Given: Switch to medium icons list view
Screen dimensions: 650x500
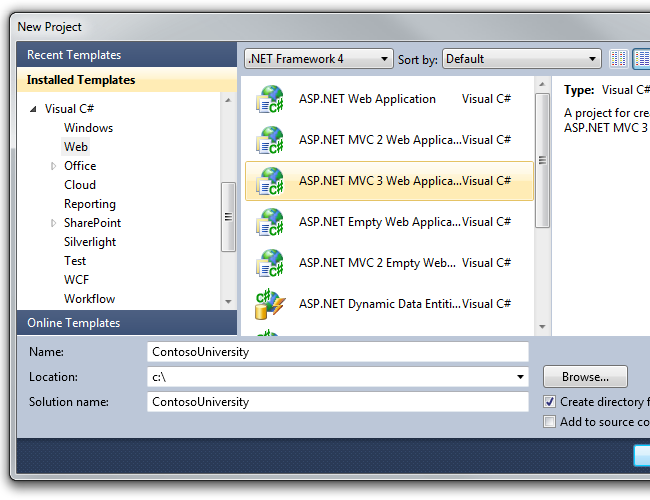Looking at the screenshot, I should coord(641,59).
